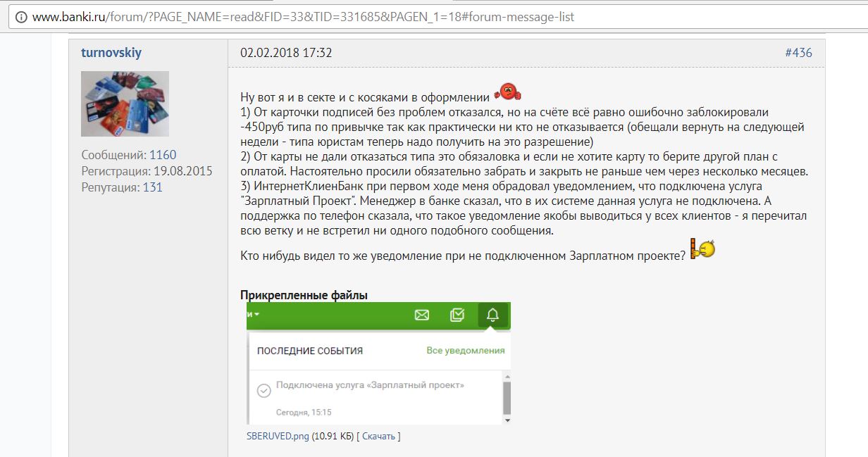Viewport: 868px width, 457px height.
Task: Click the check circle beside the notification
Action: click(263, 390)
